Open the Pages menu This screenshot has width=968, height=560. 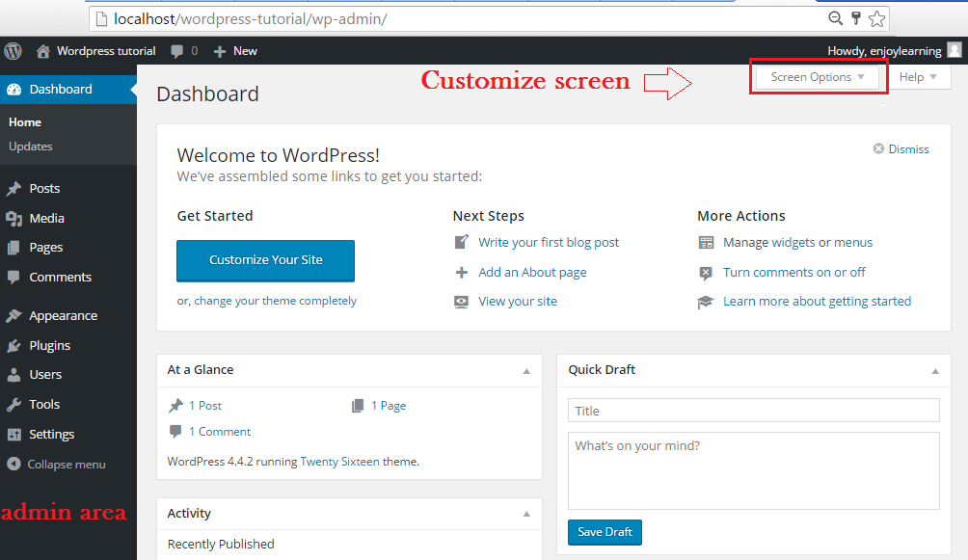(x=46, y=248)
